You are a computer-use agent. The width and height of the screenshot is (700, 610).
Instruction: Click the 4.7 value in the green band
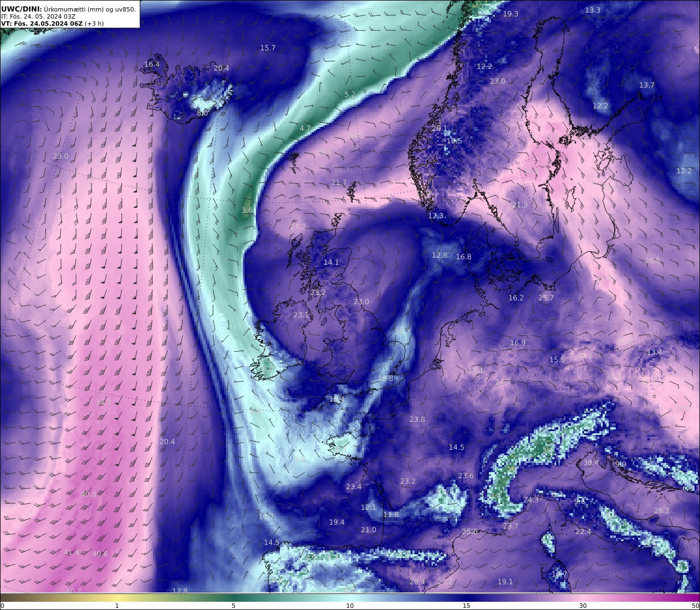305,128
